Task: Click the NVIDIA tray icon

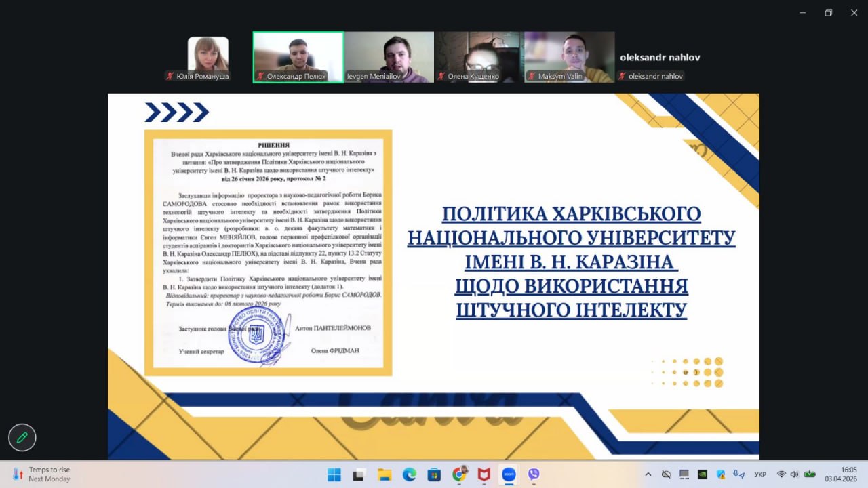Action: (703, 474)
